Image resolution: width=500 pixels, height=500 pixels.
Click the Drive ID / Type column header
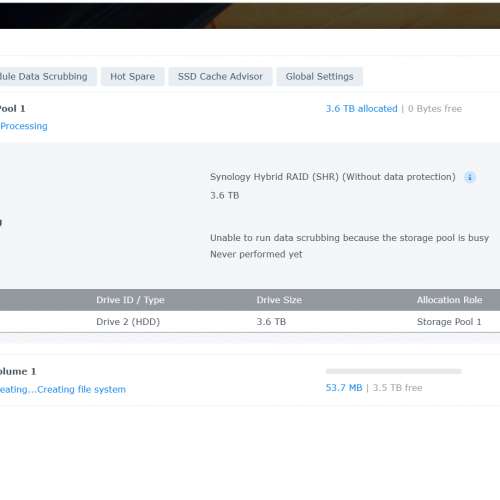click(130, 300)
